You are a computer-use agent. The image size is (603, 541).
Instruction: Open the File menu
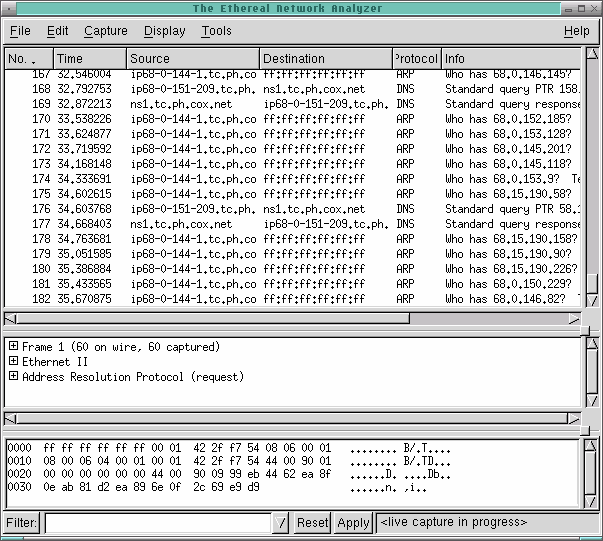[x=20, y=31]
